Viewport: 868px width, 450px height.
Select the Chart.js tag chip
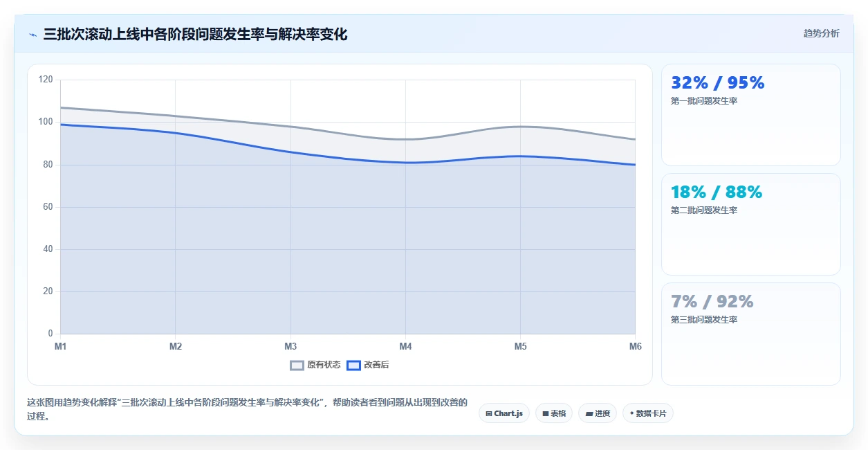504,413
